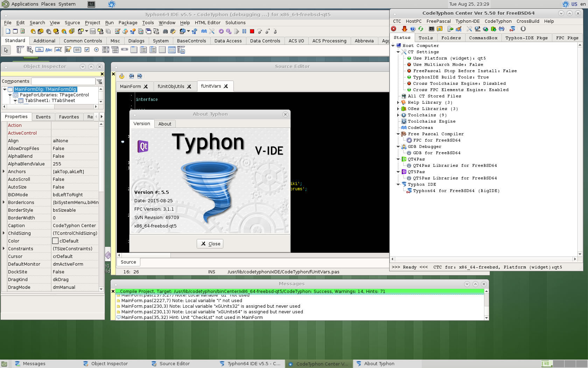Expand the Help Library (3) node
588x368 pixels.
tap(398, 102)
